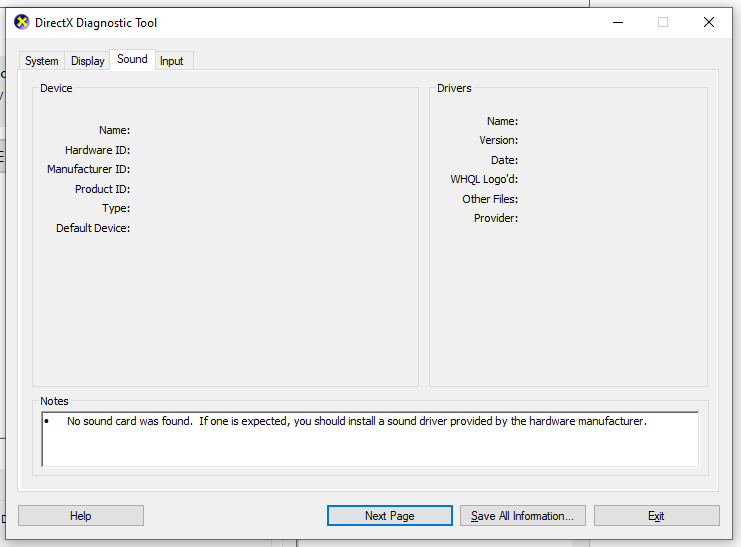
Task: Click the Hardware ID label
Action: pos(97,150)
